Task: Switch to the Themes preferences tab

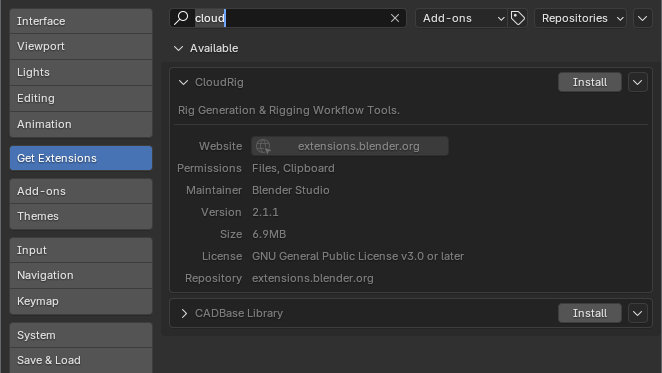Action: coord(81,216)
